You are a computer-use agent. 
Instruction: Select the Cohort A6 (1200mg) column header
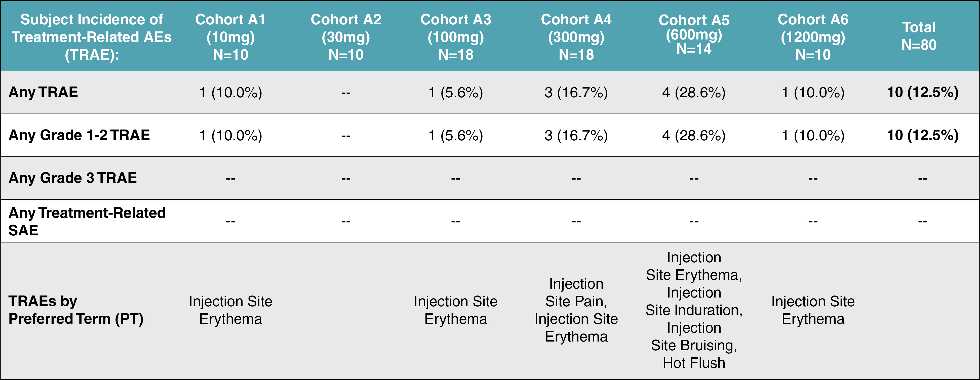813,37
